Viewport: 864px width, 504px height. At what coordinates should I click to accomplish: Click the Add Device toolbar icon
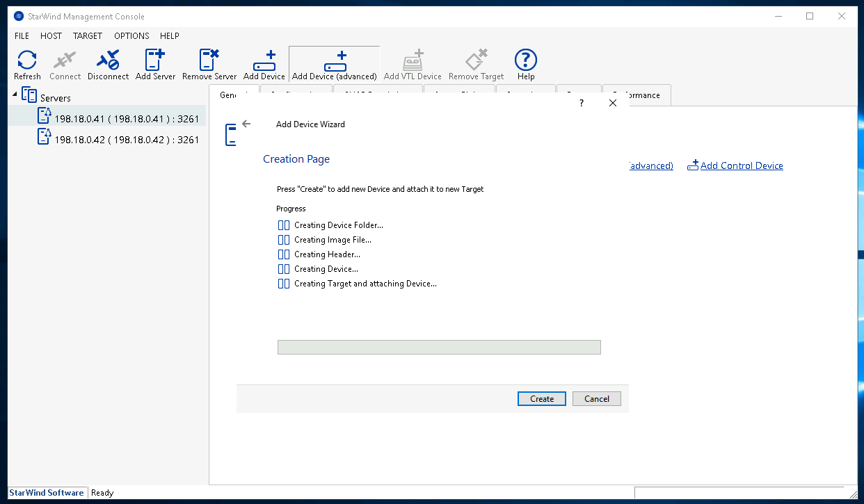tap(264, 65)
